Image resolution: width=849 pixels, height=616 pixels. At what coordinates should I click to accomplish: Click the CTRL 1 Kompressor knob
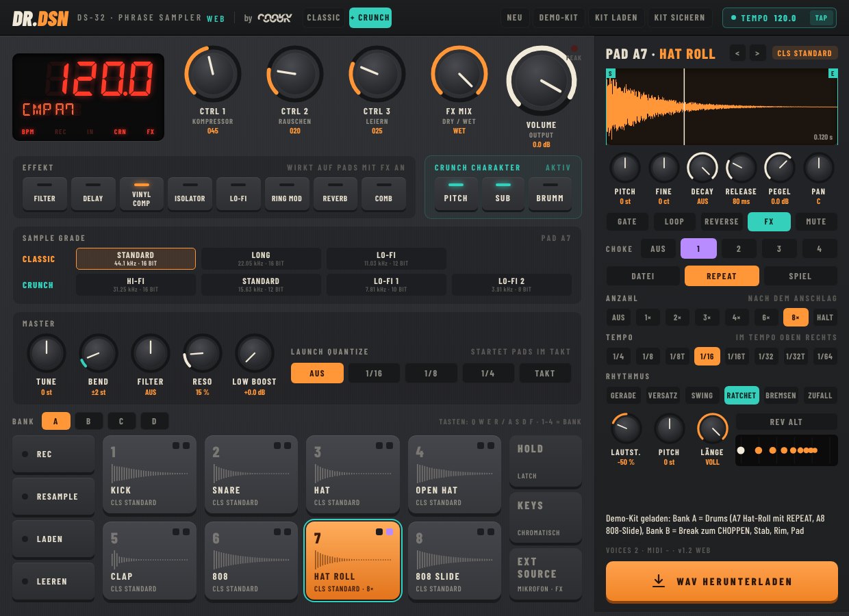click(x=212, y=74)
